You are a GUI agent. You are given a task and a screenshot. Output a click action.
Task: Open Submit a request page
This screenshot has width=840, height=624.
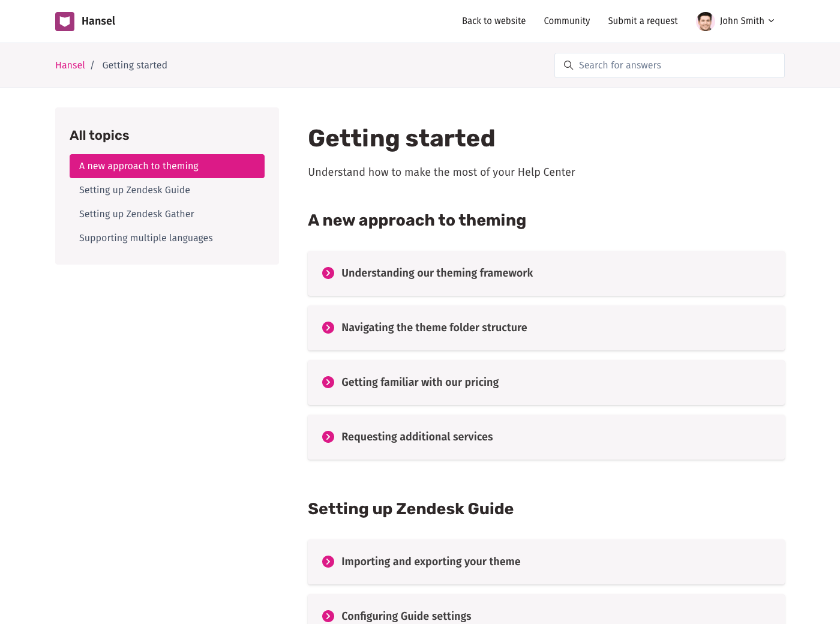[x=643, y=21]
